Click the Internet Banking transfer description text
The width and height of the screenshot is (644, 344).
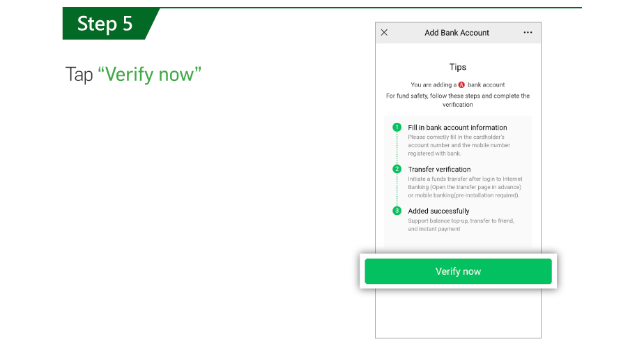tap(465, 187)
